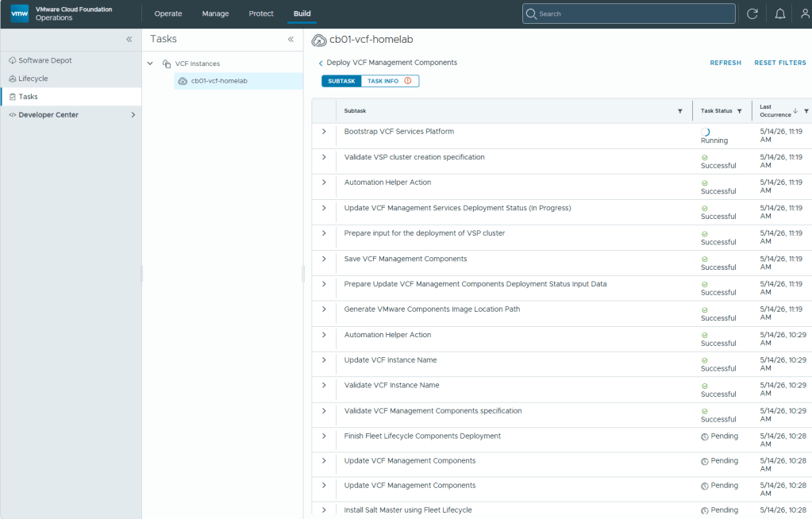Open the Protect menu

[x=261, y=14]
